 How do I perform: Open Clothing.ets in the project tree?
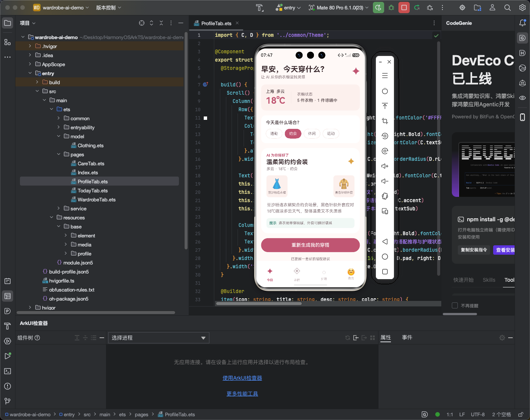91,145
